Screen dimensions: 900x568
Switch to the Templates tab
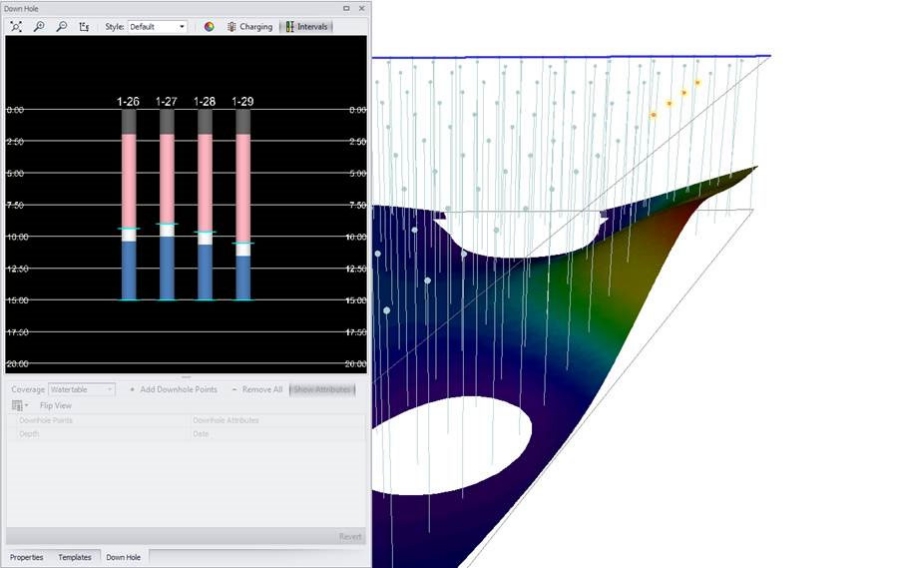(x=75, y=557)
